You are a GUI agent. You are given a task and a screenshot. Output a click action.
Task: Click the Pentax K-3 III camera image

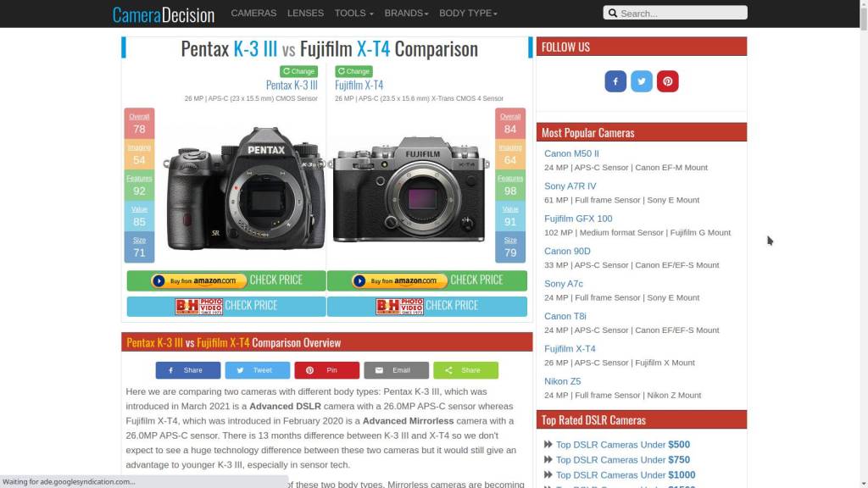pos(244,188)
